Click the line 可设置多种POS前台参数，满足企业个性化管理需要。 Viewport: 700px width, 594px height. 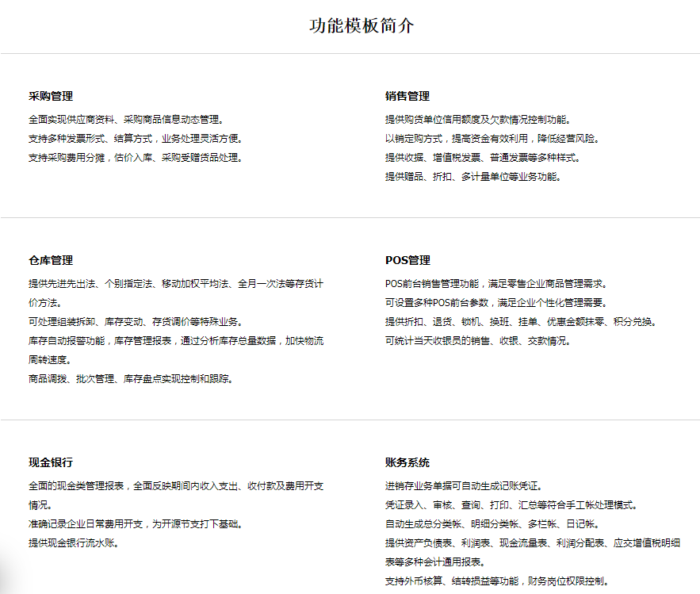[x=496, y=303]
